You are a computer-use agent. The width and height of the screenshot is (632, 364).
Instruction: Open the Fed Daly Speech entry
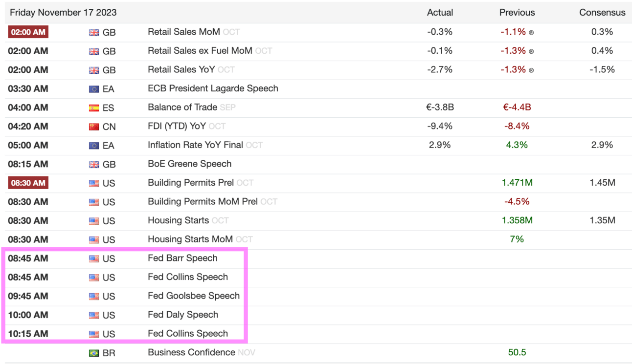[183, 315]
